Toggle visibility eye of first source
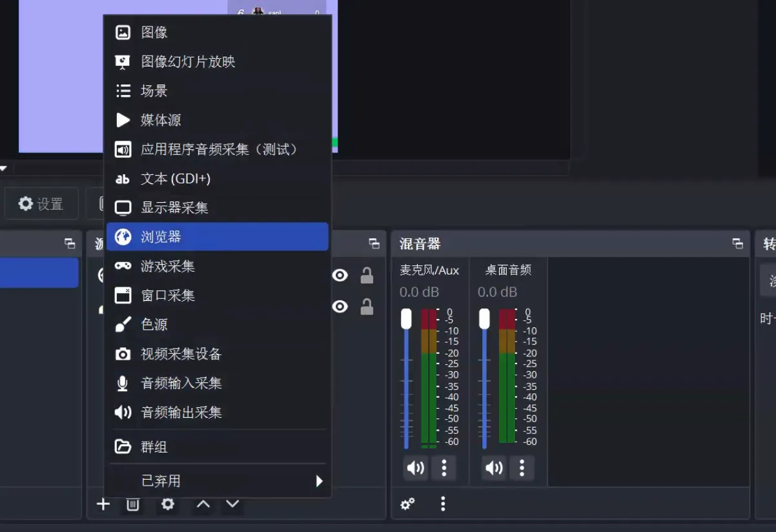Viewport: 776px width, 532px height. (x=340, y=276)
